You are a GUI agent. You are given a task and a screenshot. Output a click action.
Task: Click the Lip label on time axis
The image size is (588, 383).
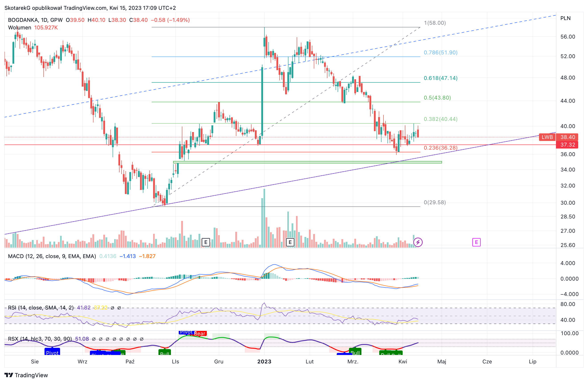(532, 361)
